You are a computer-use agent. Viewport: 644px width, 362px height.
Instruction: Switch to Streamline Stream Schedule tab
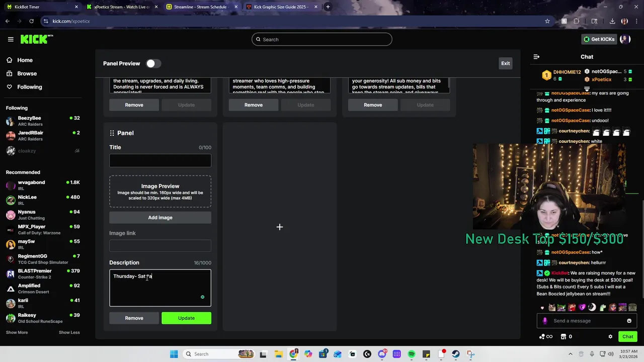click(201, 7)
